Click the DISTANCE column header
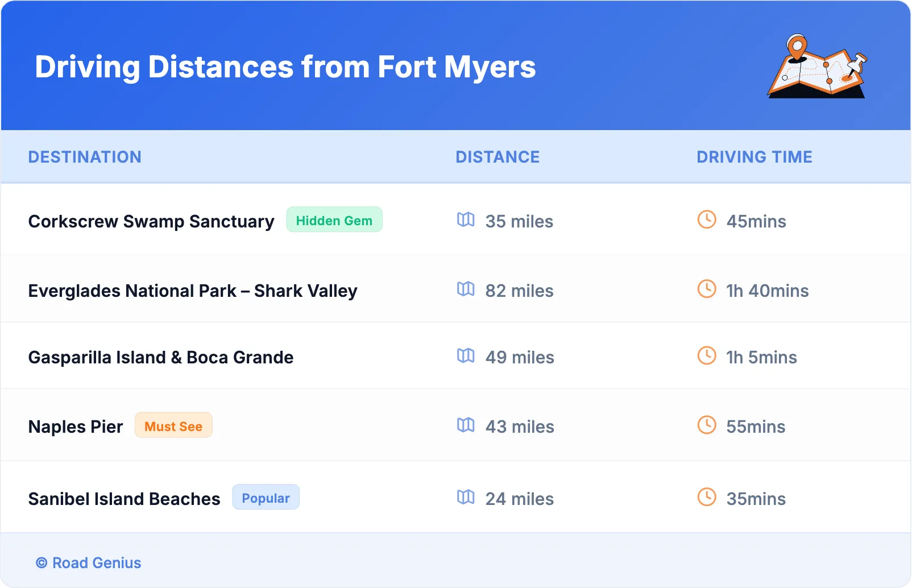This screenshot has height=588, width=912. pyautogui.click(x=498, y=157)
